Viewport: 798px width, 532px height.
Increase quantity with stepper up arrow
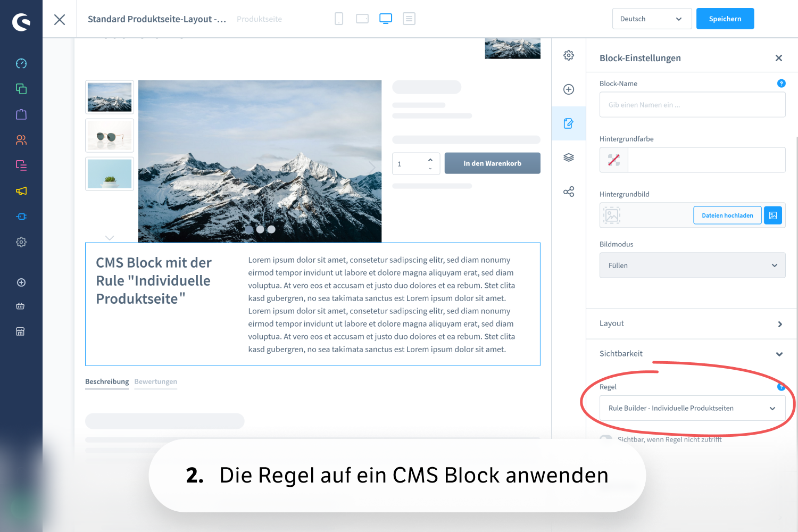430,160
